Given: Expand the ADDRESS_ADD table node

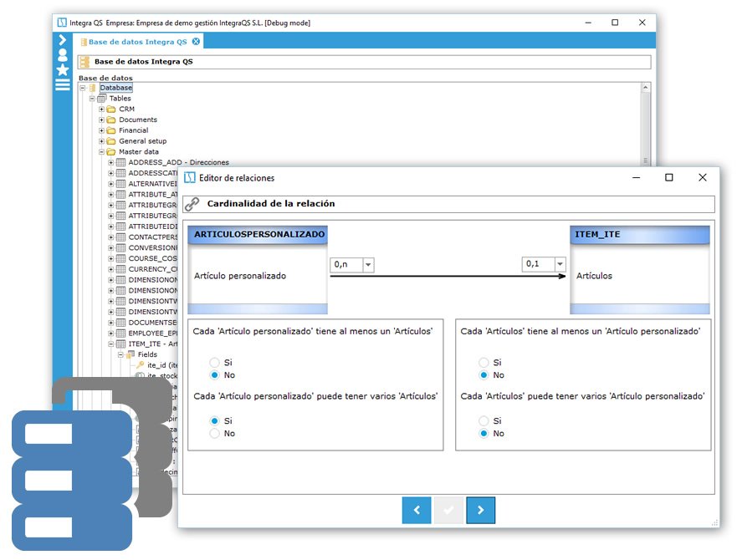Looking at the screenshot, I should click(x=111, y=162).
